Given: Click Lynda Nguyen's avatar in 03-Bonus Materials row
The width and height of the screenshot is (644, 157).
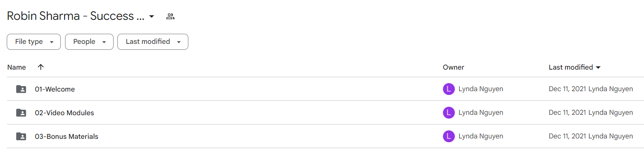Looking at the screenshot, I should 448,136.
